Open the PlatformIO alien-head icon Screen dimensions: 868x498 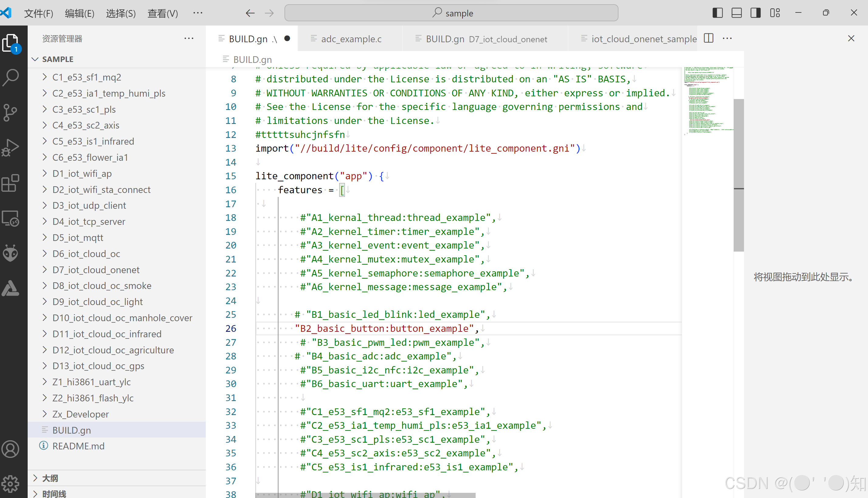click(11, 253)
